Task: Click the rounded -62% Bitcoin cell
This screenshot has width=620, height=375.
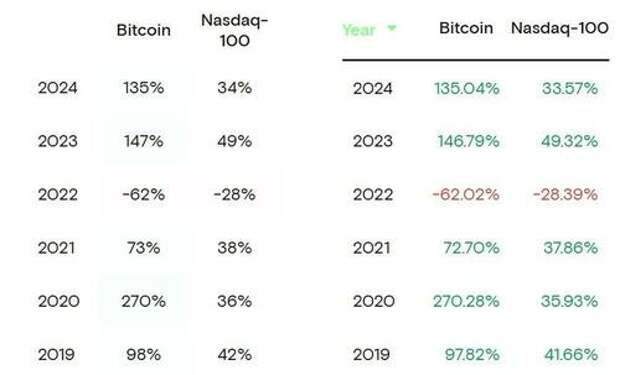Action: pyautogui.click(x=144, y=195)
